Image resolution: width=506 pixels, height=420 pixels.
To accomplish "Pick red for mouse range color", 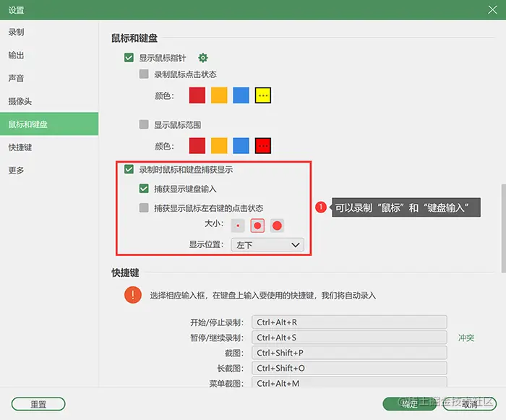I will (x=197, y=145).
